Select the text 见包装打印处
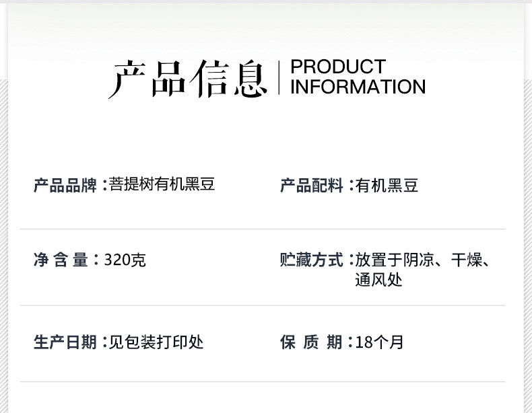Image resolution: width=532 pixels, height=413 pixels. coord(156,342)
